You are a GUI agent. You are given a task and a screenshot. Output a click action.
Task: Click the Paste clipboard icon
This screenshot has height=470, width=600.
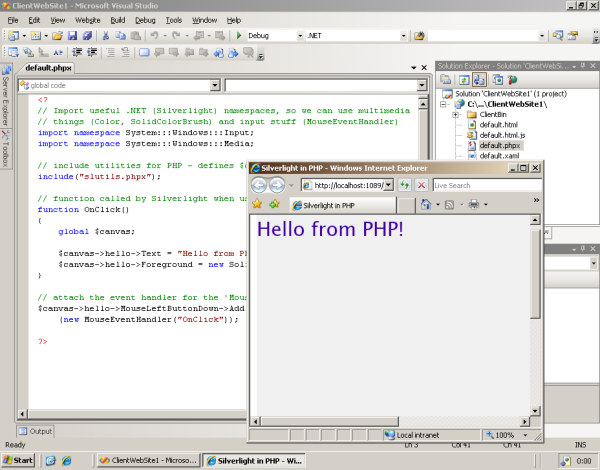[135, 36]
